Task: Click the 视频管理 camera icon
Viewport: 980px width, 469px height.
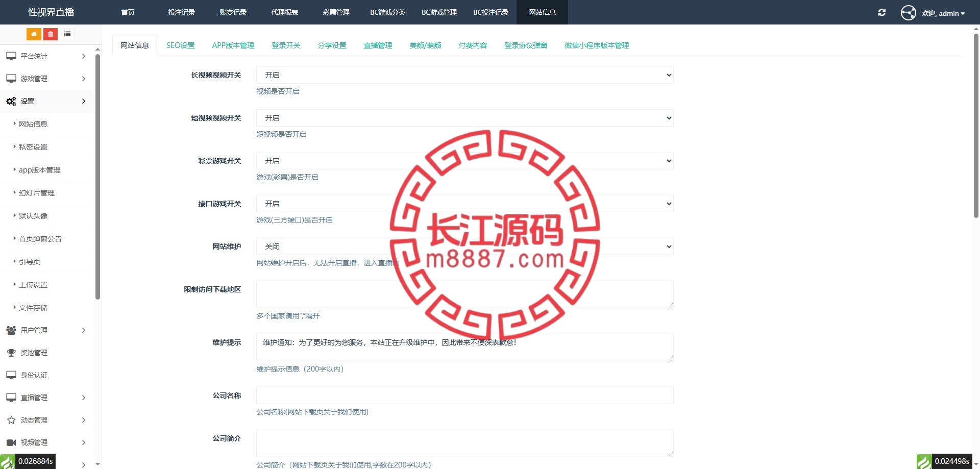Action: (11, 442)
